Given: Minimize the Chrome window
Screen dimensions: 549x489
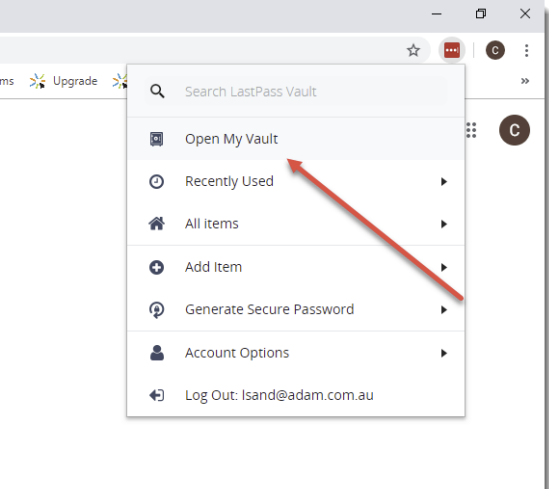Looking at the screenshot, I should (x=436, y=14).
